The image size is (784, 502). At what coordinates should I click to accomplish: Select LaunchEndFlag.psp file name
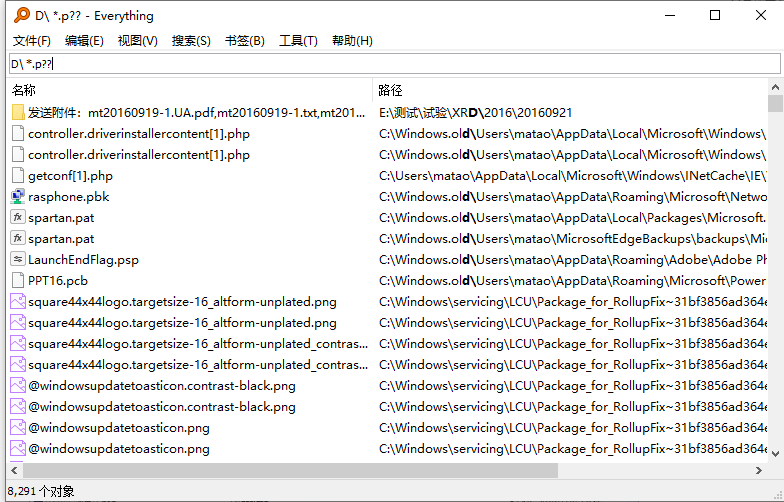[84, 260]
